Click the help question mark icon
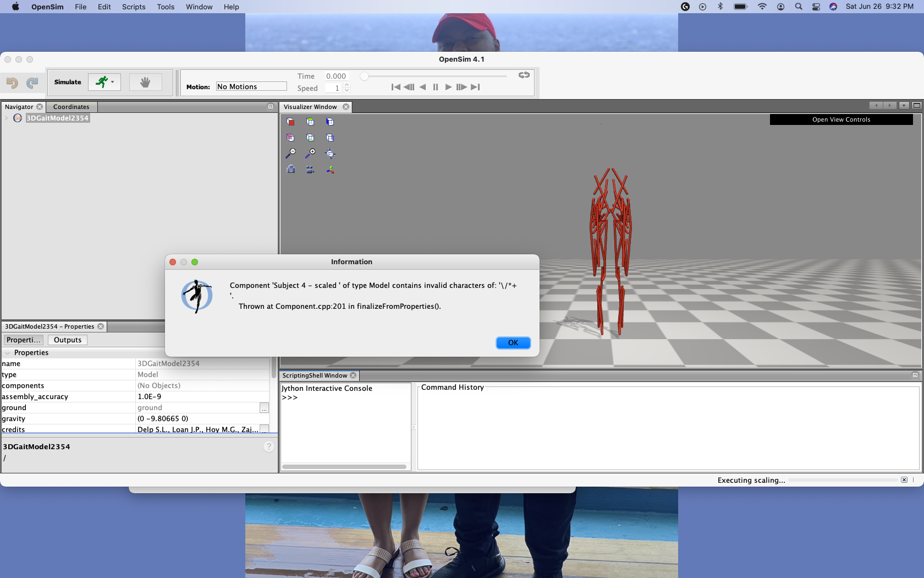Image resolution: width=924 pixels, height=578 pixels. click(x=268, y=446)
